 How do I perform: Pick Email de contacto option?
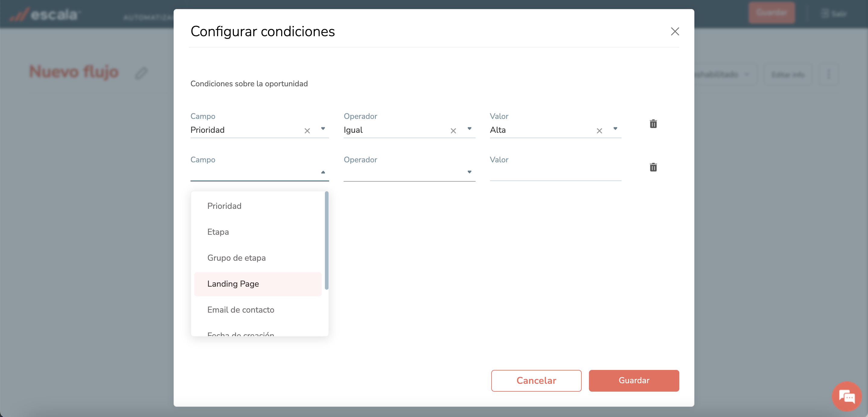tap(258, 310)
